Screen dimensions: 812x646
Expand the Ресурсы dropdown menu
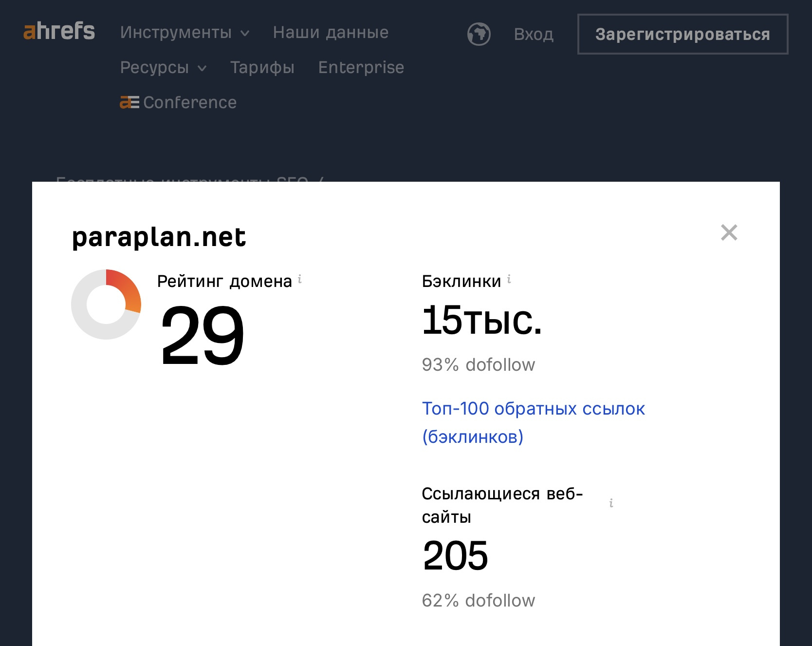coord(163,68)
